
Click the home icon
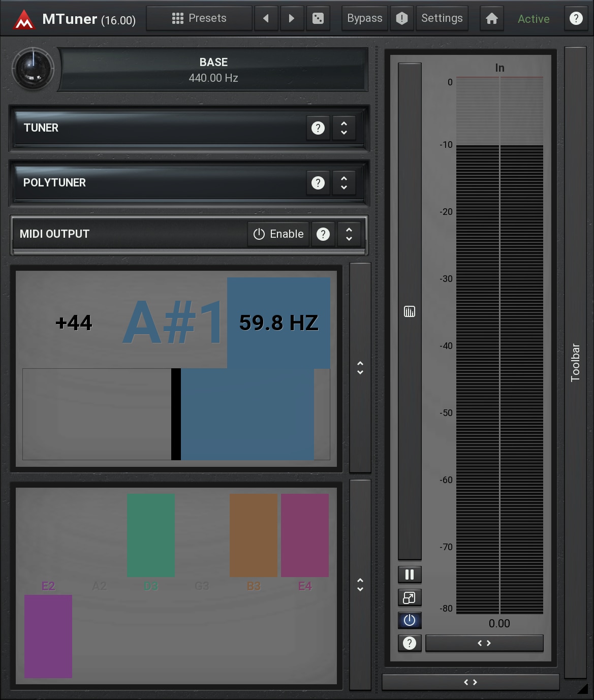tap(492, 18)
